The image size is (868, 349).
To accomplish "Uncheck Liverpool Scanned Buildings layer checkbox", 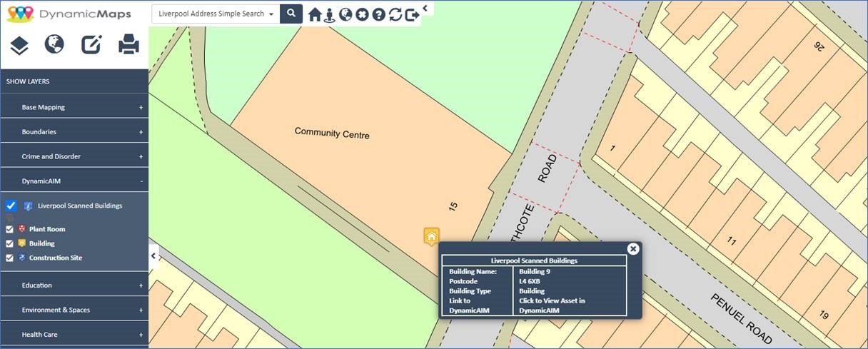I will 11,206.
